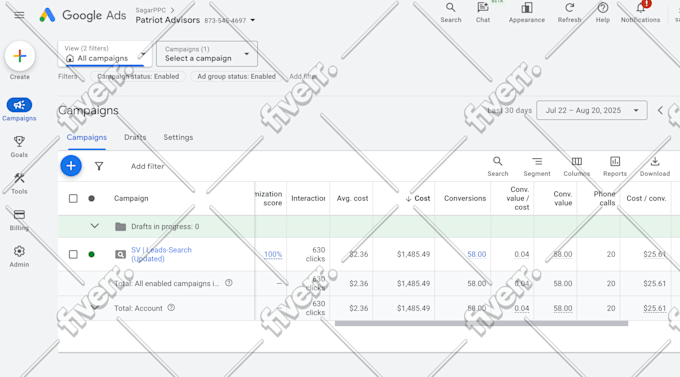Viewport: 680px width, 377px height.
Task: Click the green status dot of SV Leads-Search
Action: (91, 254)
